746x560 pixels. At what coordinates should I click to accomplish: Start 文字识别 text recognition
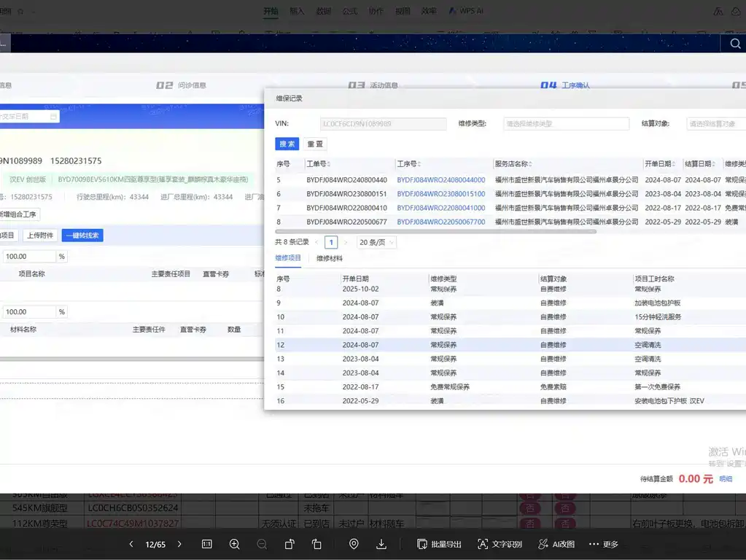[500, 544]
